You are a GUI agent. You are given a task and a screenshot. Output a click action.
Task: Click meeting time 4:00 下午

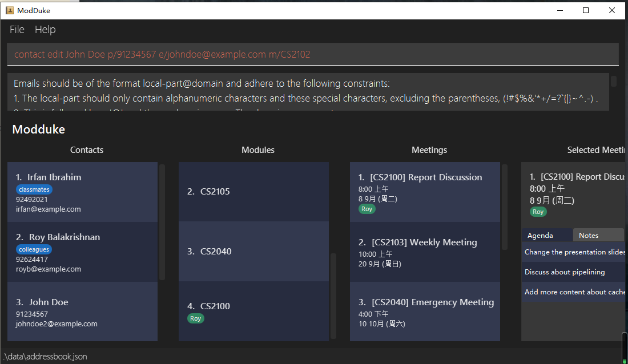tap(373, 314)
